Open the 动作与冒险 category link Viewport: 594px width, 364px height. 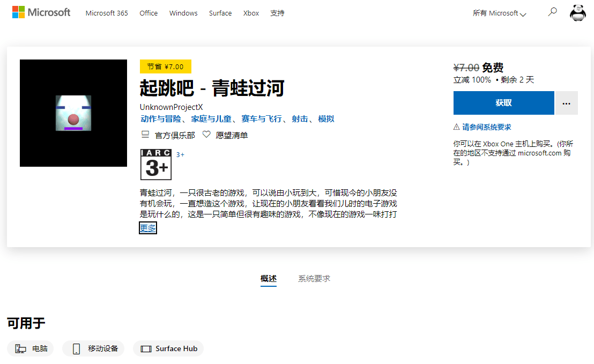(161, 119)
